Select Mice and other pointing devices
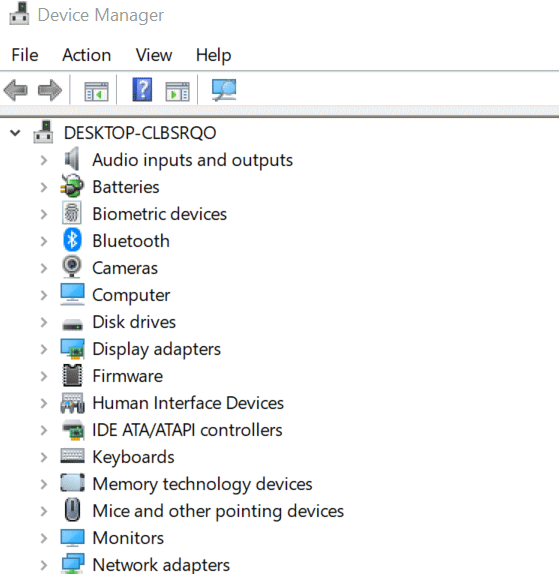This screenshot has width=559, height=574. (218, 511)
